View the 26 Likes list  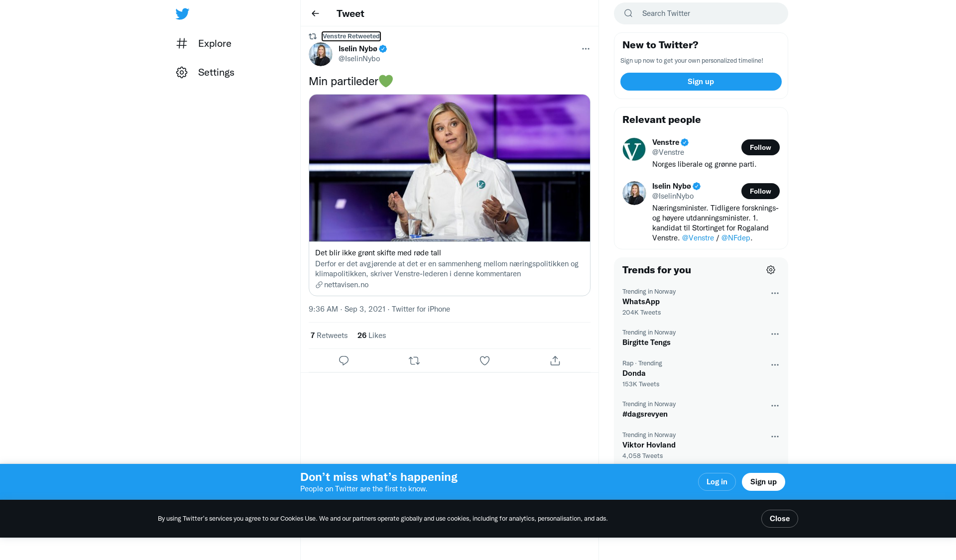click(371, 336)
